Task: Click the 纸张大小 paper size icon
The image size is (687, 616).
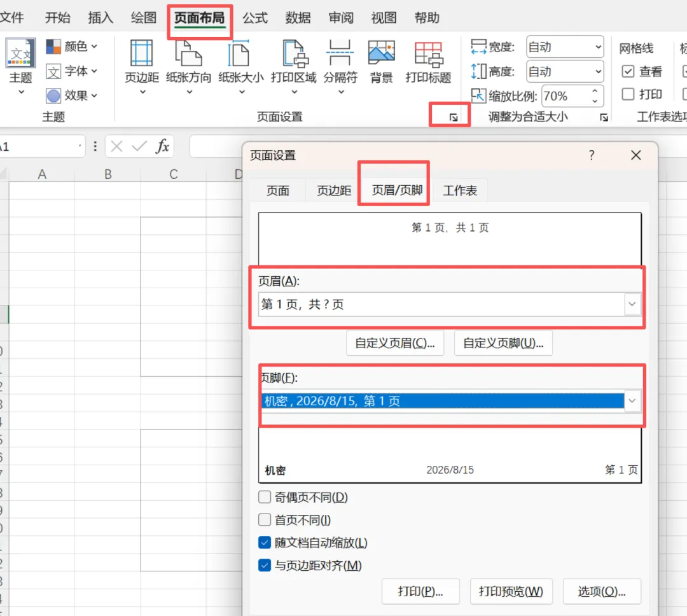Action: pos(240,53)
